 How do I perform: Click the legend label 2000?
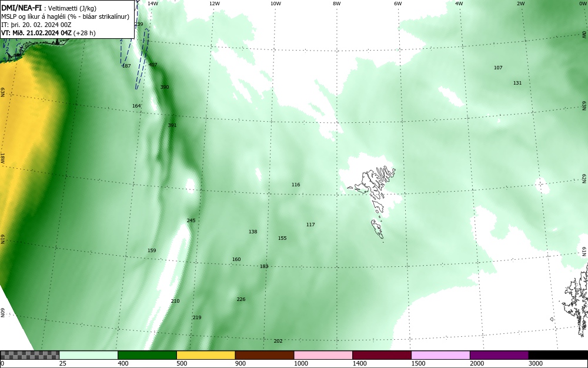pyautogui.click(x=477, y=363)
